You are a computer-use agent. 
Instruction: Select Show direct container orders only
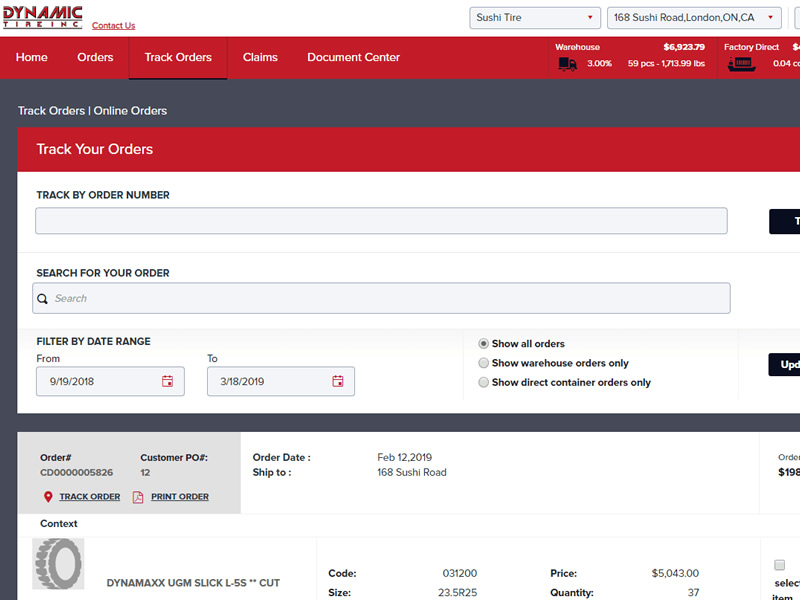click(x=483, y=382)
